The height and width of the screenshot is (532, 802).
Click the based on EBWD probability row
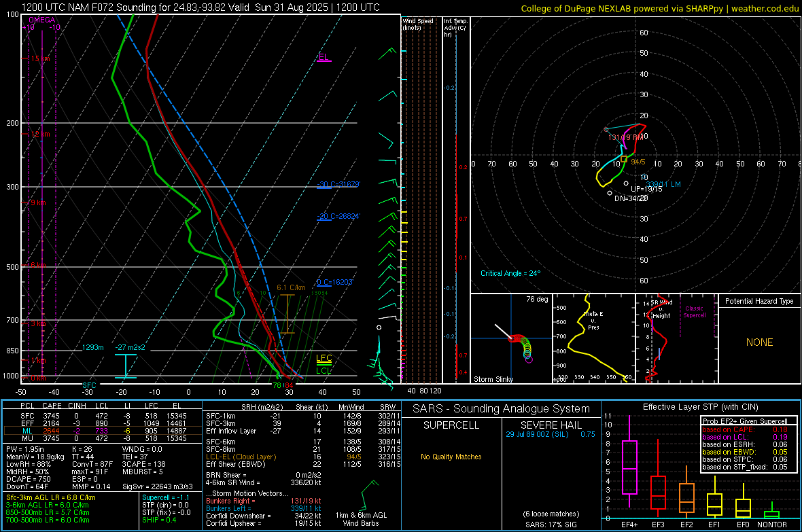(x=745, y=453)
